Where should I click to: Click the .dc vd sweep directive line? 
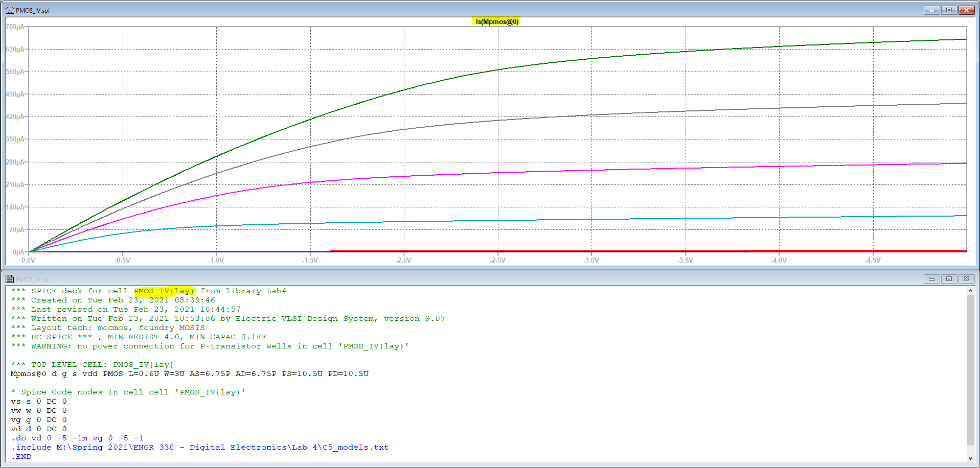77,438
